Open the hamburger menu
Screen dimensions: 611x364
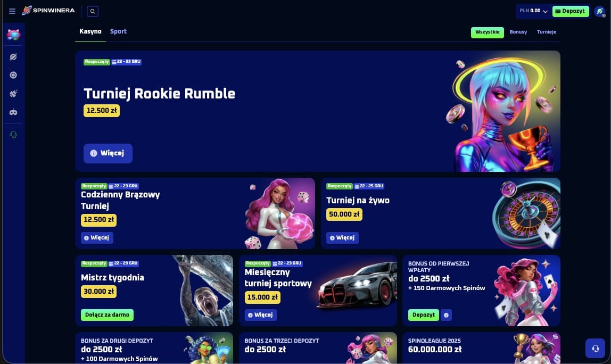[12, 11]
